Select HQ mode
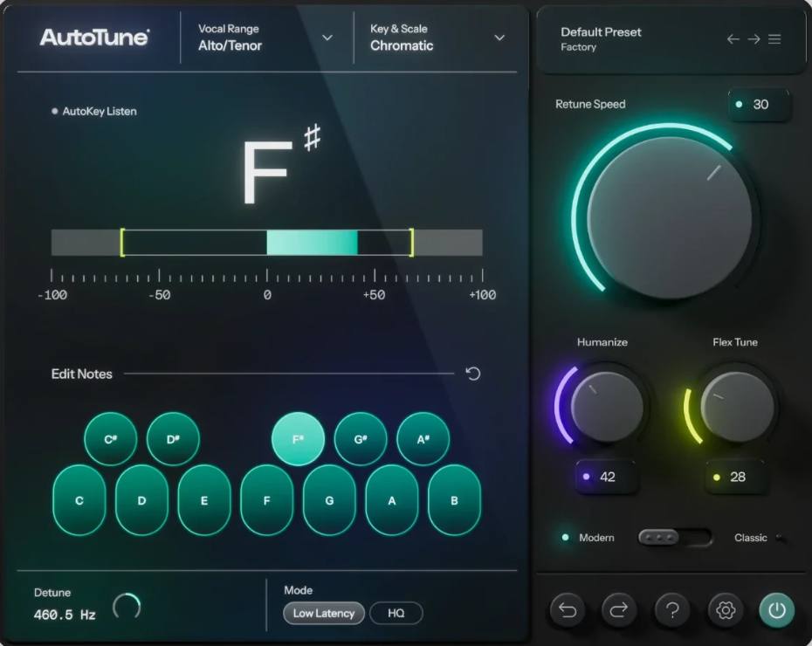This screenshot has height=646, width=812. pos(396,614)
